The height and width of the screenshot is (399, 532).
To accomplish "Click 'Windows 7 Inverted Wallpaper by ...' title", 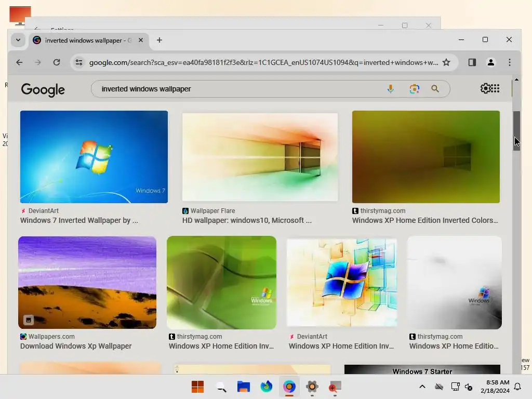I will coord(79,220).
